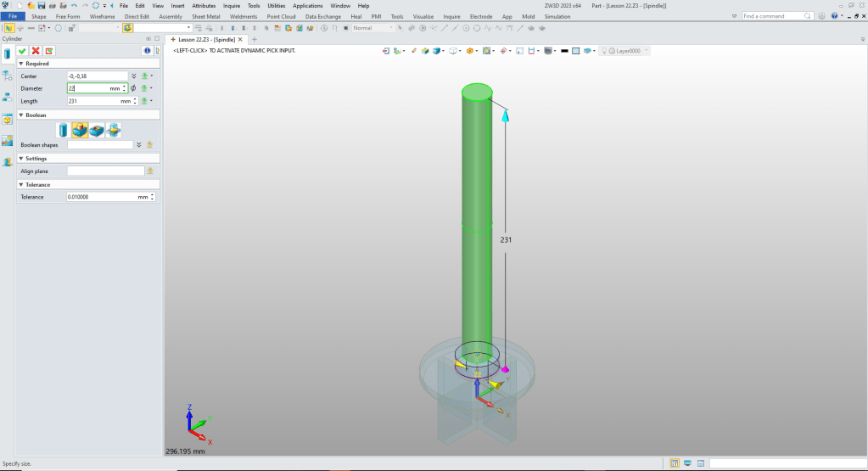Cancel the Cylinder command with red X
Viewport: 868px width, 471px height.
tap(36, 51)
